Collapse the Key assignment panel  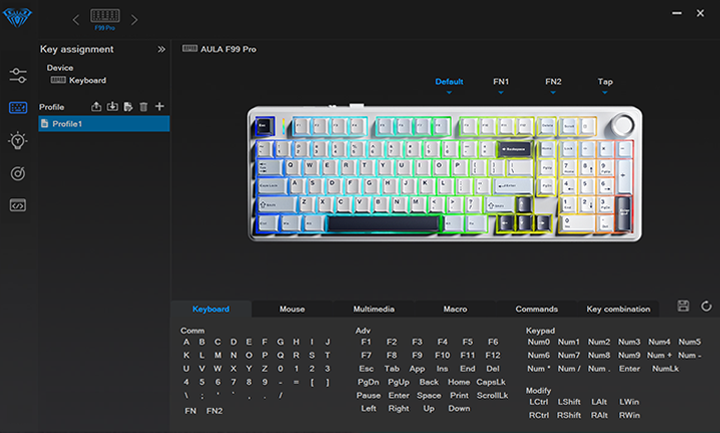point(161,49)
